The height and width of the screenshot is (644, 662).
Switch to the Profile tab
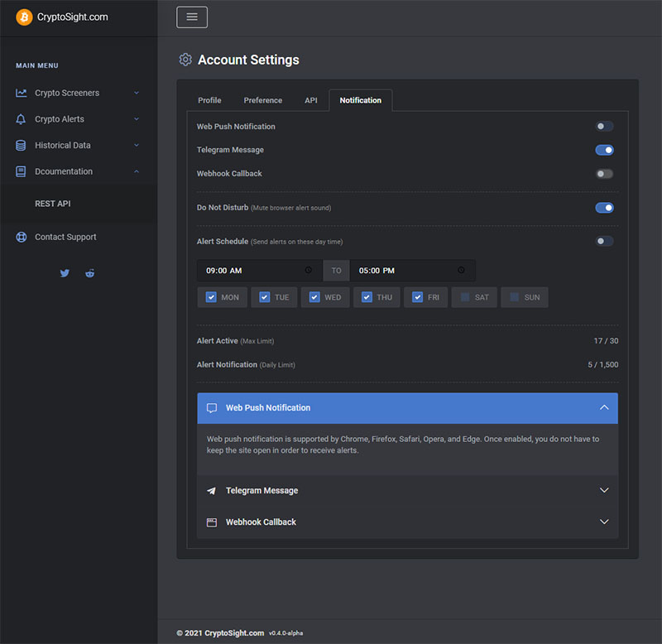point(209,100)
